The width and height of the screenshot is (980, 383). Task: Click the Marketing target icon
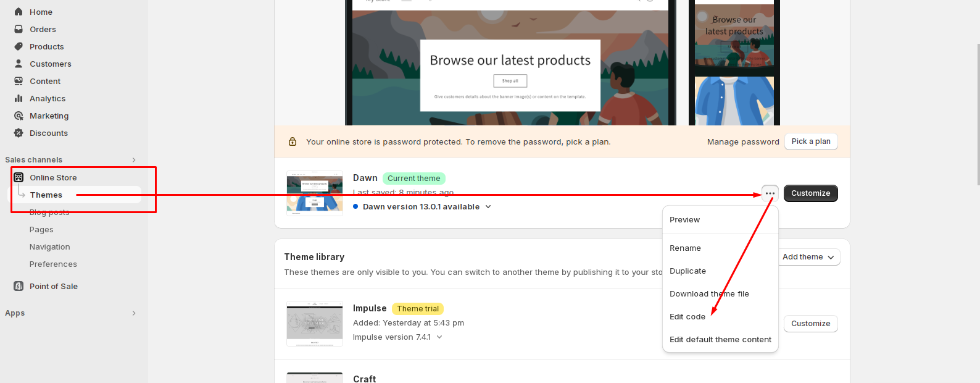[19, 116]
